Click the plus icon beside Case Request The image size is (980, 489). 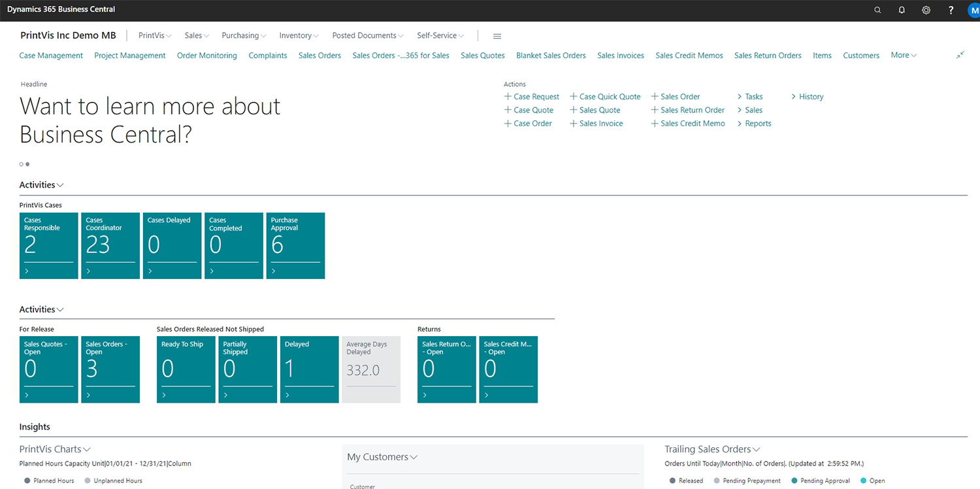pos(508,96)
